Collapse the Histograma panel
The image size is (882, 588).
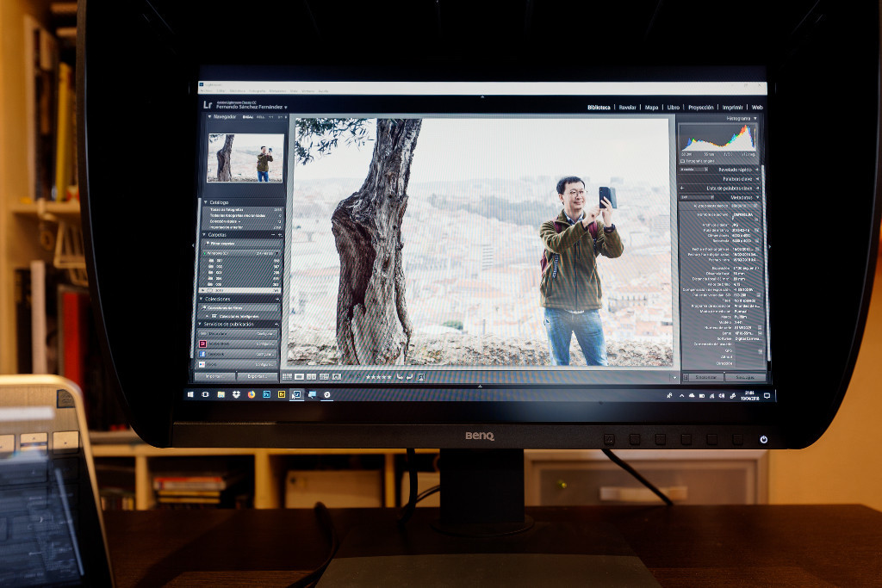[x=755, y=119]
